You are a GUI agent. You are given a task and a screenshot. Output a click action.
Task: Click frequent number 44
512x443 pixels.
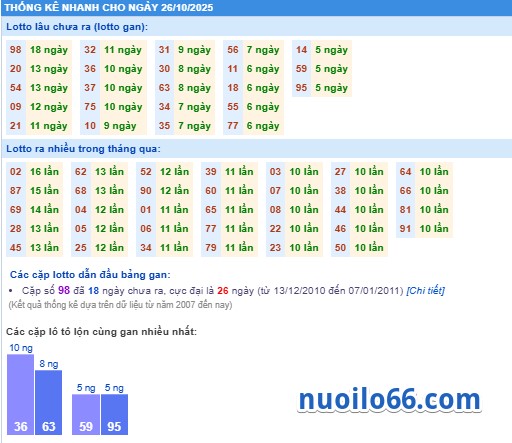click(x=340, y=210)
